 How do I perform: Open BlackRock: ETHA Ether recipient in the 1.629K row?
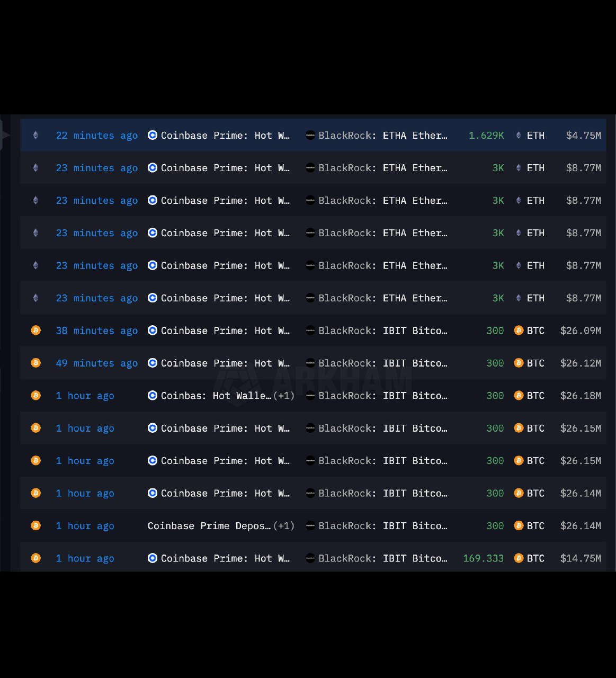383,135
